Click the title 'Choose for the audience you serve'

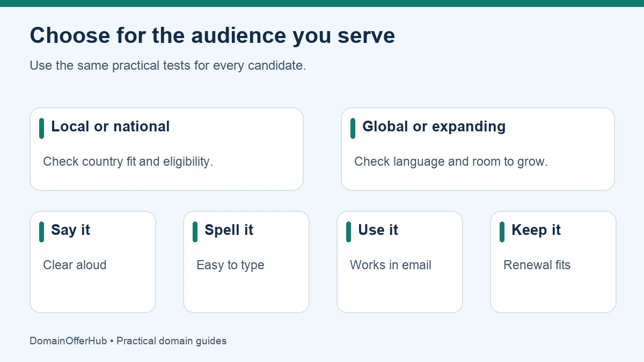tap(213, 36)
